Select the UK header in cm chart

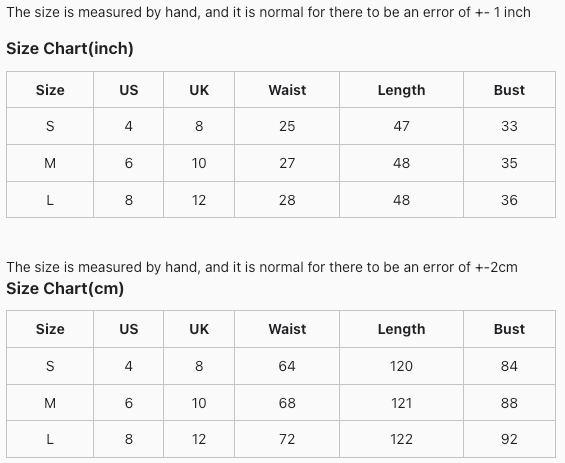click(x=199, y=329)
